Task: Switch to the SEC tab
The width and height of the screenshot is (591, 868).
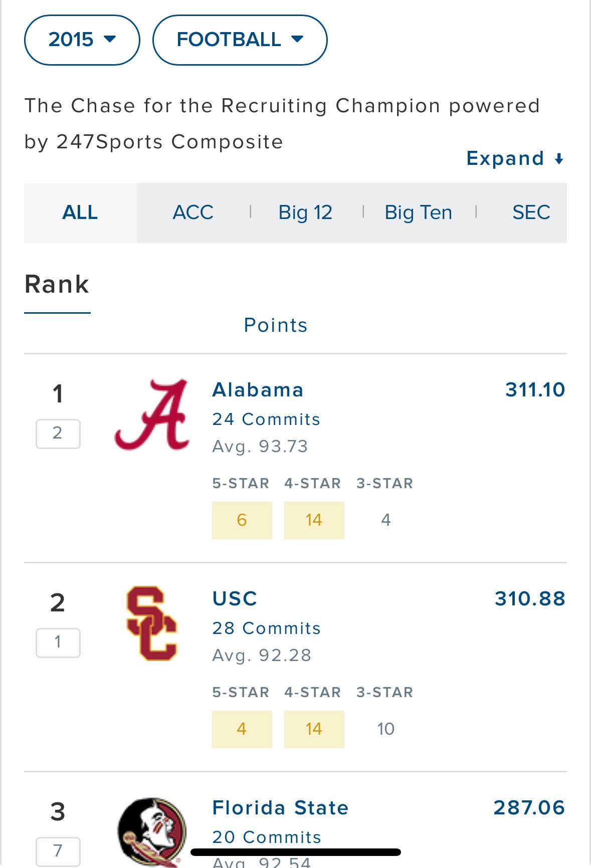Action: click(531, 212)
